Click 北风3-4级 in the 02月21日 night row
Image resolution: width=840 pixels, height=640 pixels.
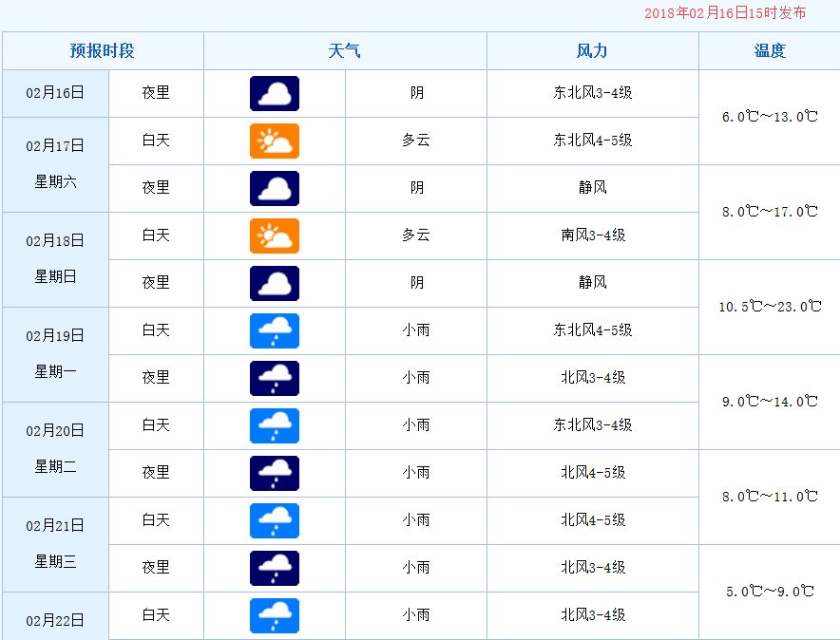593,567
